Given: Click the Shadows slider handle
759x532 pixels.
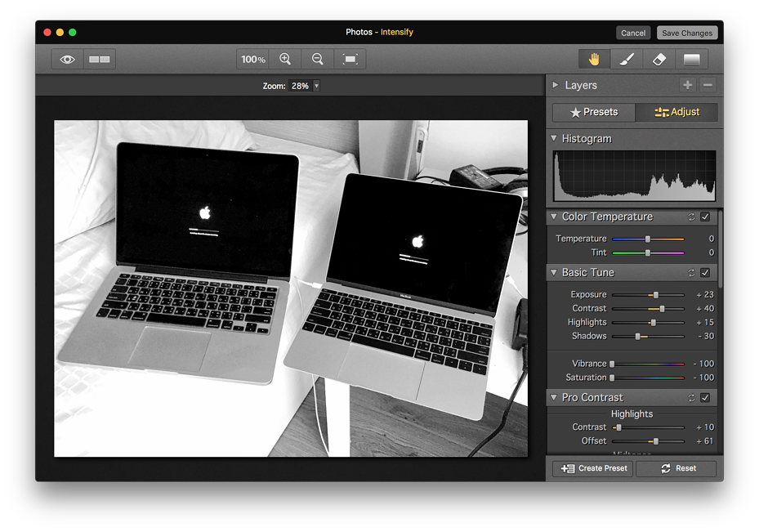Looking at the screenshot, I should (637, 337).
